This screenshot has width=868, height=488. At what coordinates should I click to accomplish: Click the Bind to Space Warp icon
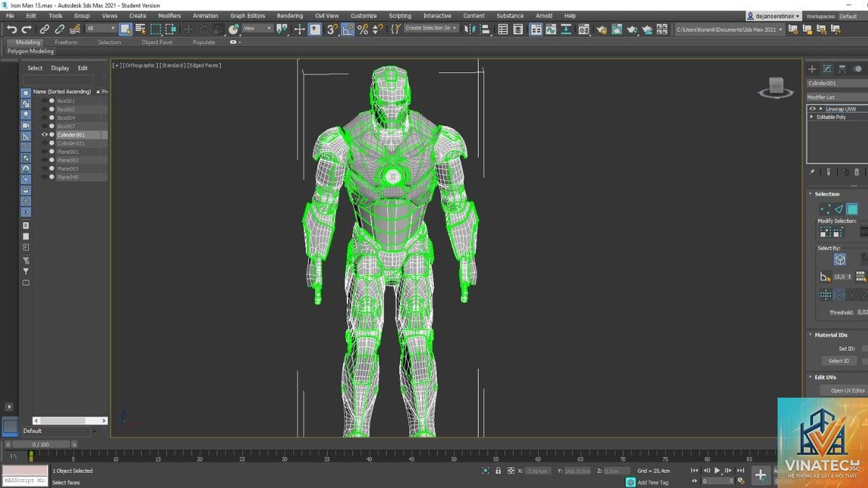coord(75,29)
